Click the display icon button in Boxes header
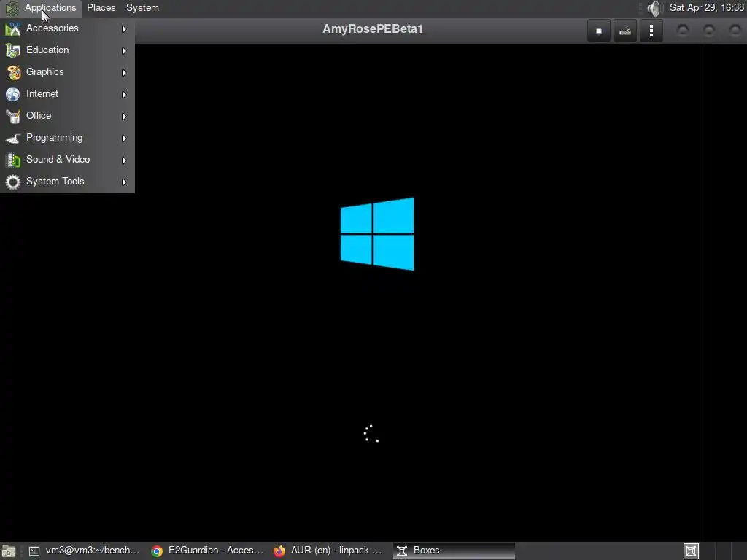 point(599,31)
